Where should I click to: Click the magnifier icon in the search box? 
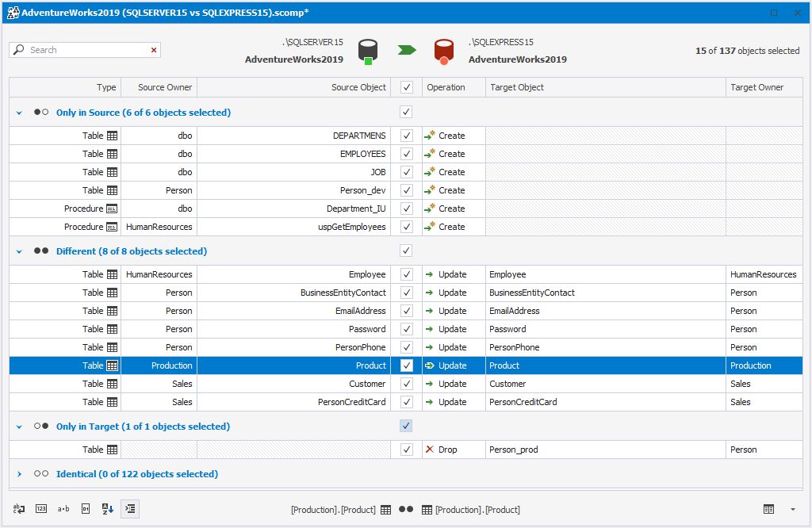19,50
